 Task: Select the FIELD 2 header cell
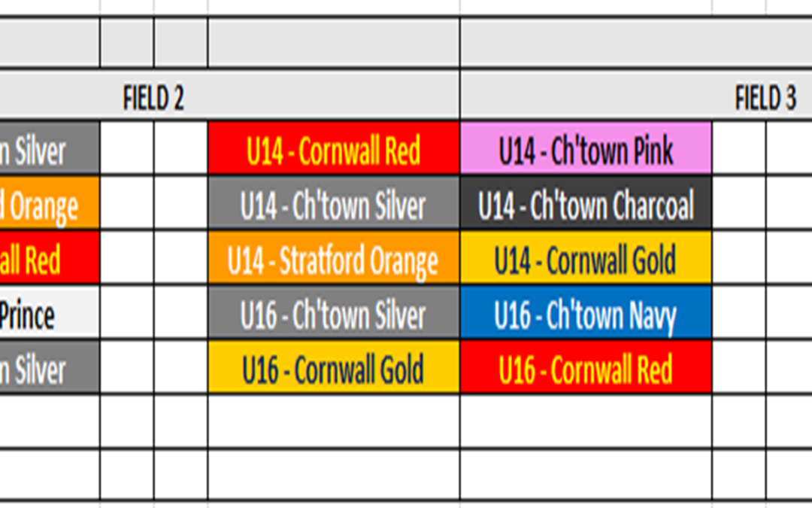click(x=229, y=96)
